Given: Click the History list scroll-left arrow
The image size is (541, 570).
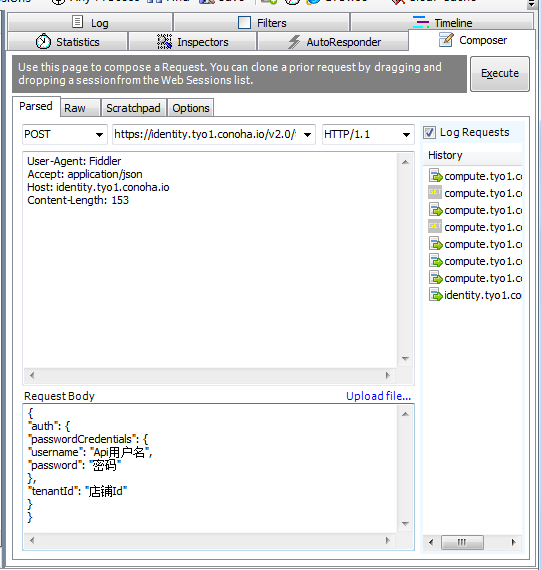Looking at the screenshot, I should [x=431, y=542].
